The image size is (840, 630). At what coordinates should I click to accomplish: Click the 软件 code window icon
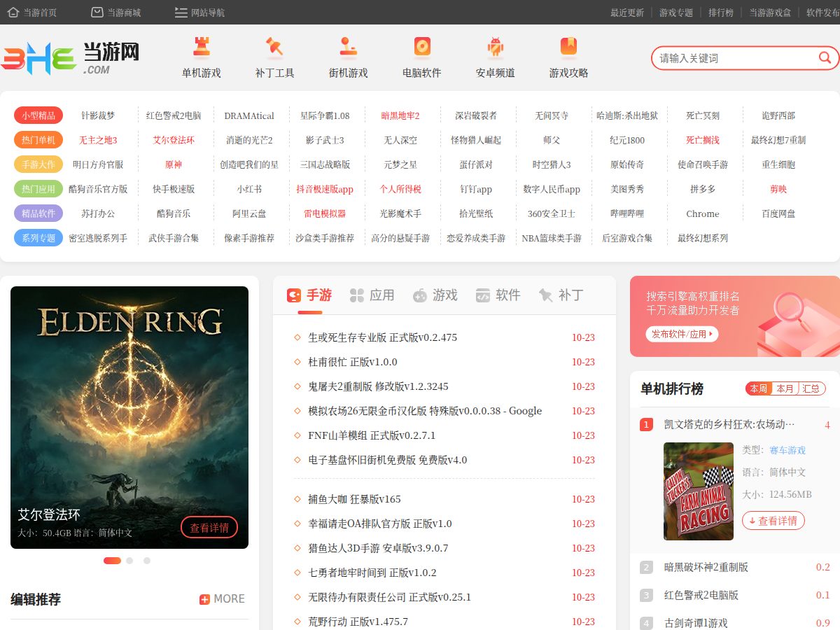tap(483, 295)
